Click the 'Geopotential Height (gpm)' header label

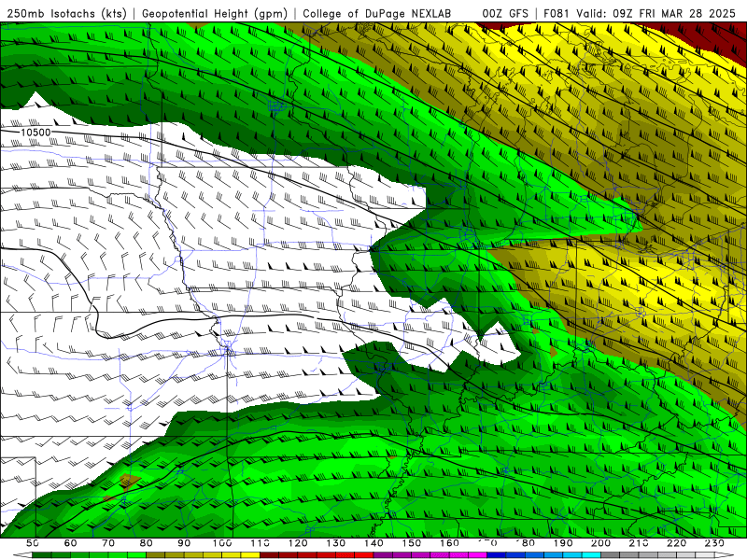215,14
